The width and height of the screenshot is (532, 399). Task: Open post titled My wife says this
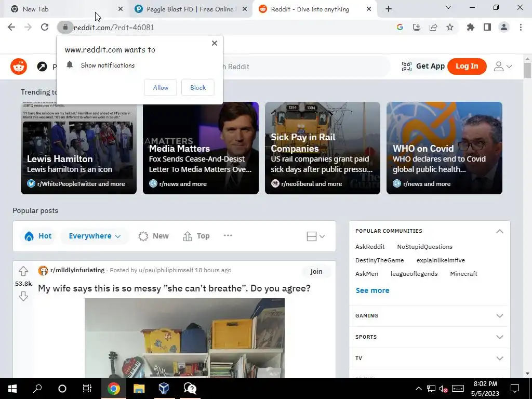click(174, 288)
